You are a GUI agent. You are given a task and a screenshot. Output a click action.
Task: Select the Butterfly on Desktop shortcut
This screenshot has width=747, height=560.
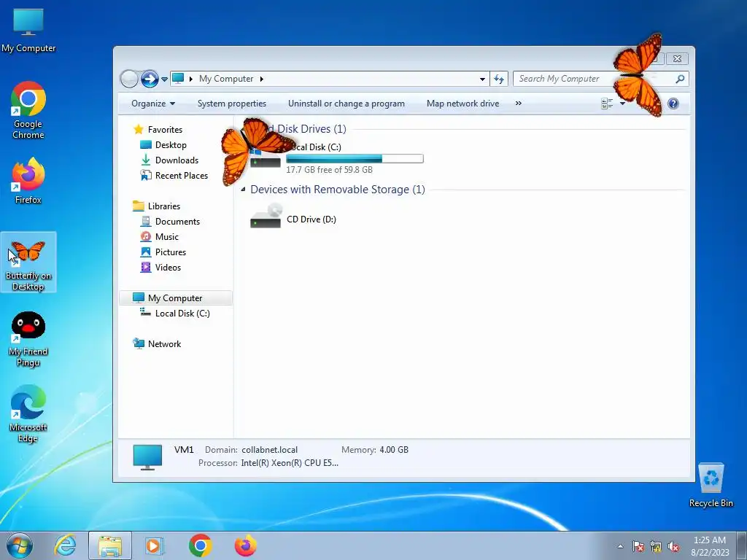tap(28, 262)
